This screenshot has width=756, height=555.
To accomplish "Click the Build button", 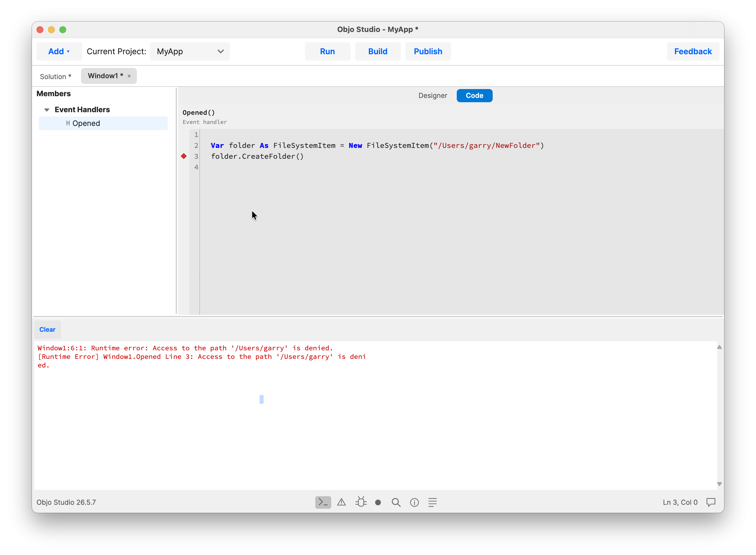I will pyautogui.click(x=378, y=51).
